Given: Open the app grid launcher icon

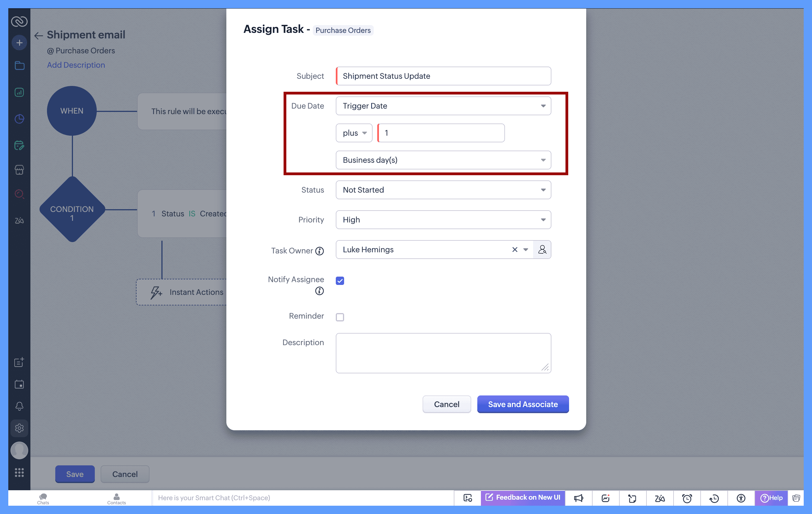Looking at the screenshot, I should click(x=19, y=473).
